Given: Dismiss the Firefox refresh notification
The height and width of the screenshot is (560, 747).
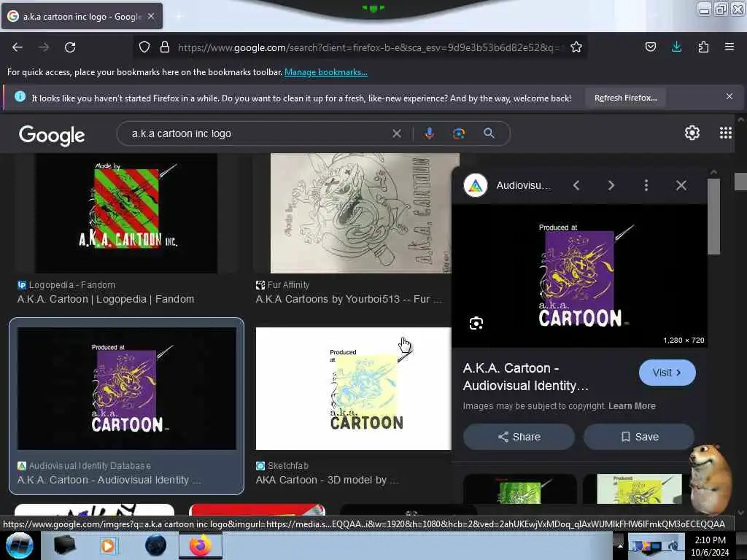Looking at the screenshot, I should pos(729,97).
